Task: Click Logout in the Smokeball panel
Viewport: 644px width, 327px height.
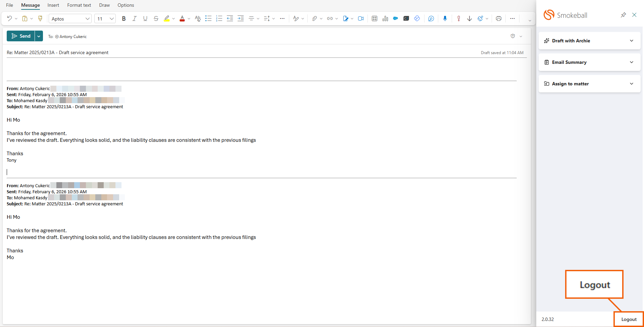Action: (x=629, y=319)
